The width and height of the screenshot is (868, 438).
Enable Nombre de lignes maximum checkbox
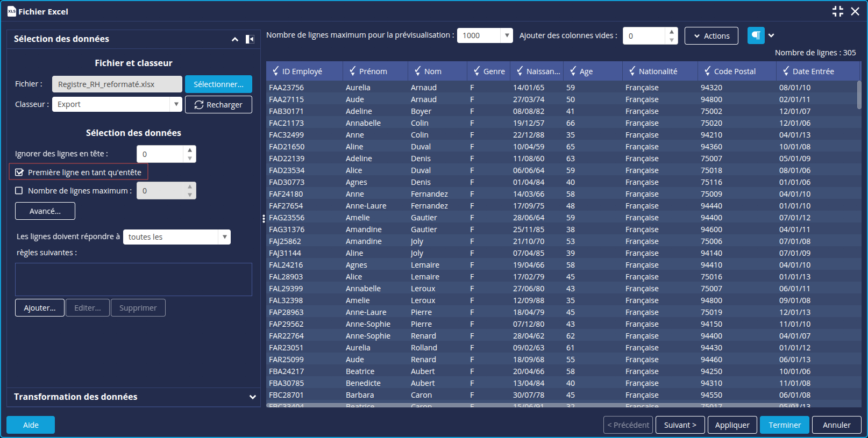point(19,191)
